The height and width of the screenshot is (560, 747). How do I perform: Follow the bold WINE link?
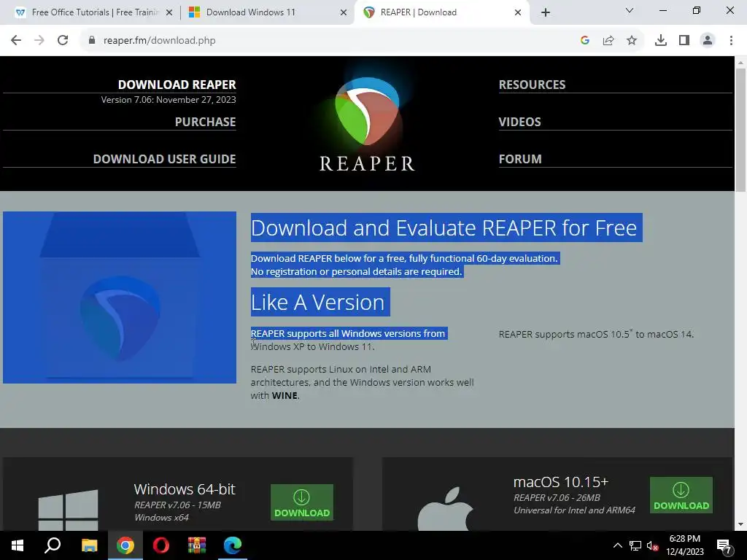(x=285, y=396)
